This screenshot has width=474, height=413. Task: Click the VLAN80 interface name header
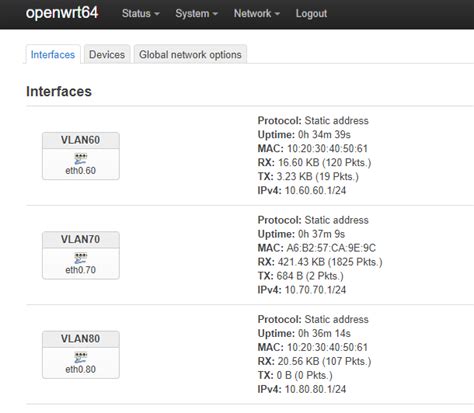81,339
